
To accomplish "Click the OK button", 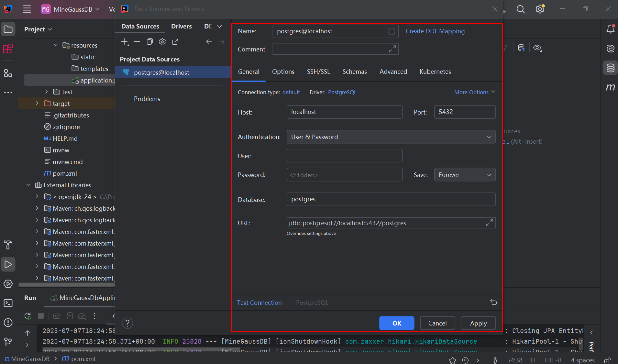I will click(x=397, y=323).
